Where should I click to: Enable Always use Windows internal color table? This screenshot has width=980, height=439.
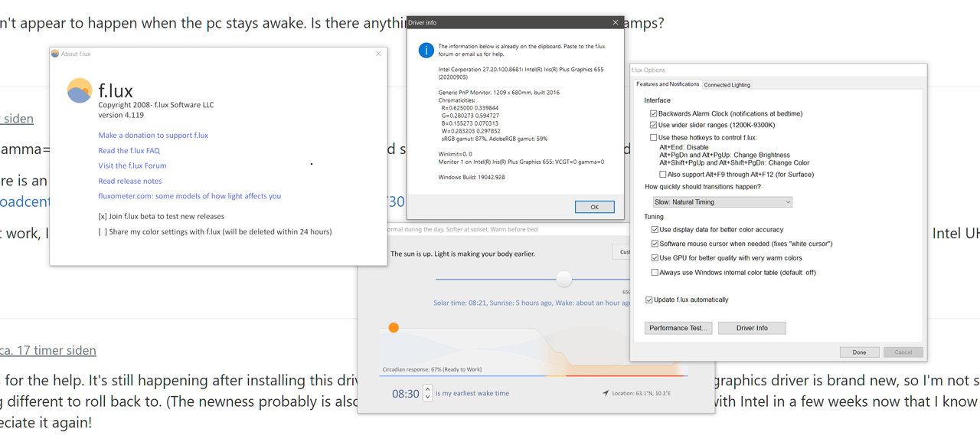tap(655, 273)
